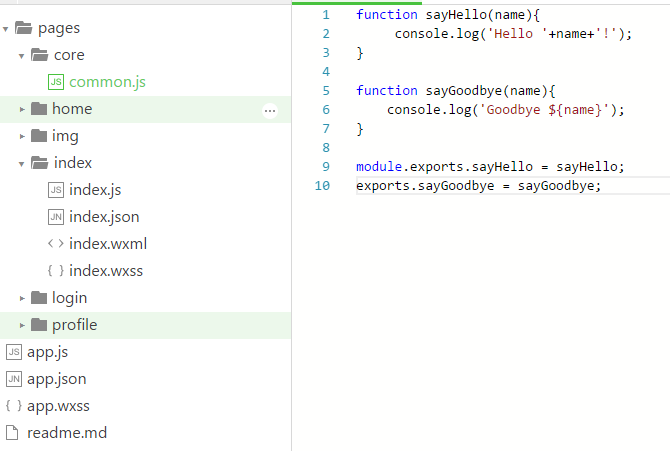Screen dimensions: 670x451
Task: Open the home folder more-options button
Action: click(x=270, y=111)
